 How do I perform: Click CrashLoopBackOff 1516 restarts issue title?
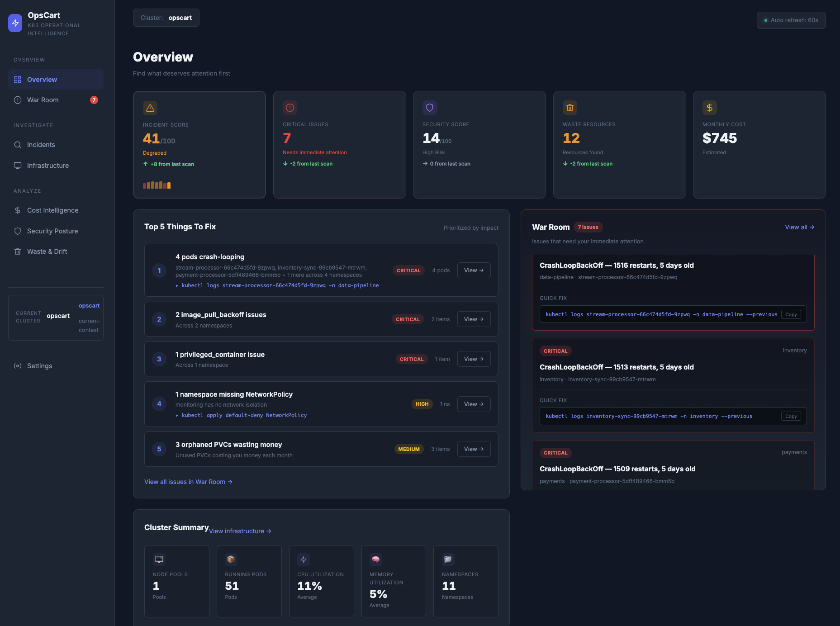tap(617, 266)
